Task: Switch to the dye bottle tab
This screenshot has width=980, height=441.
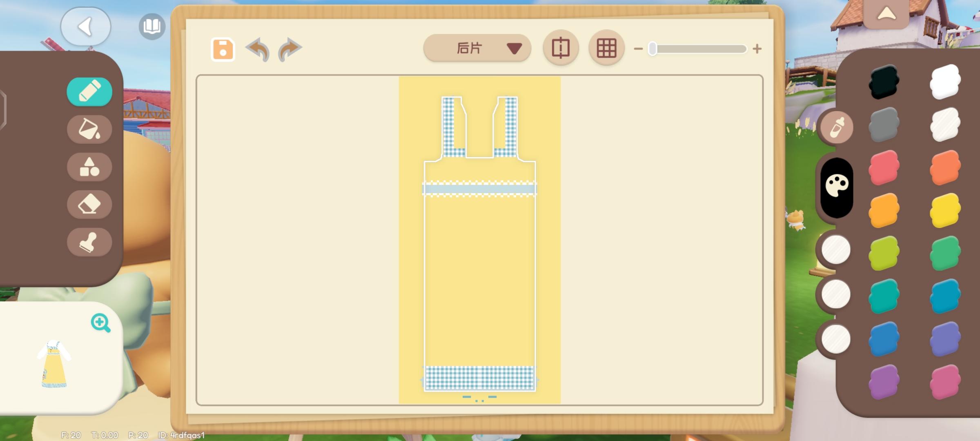Action: [x=837, y=128]
